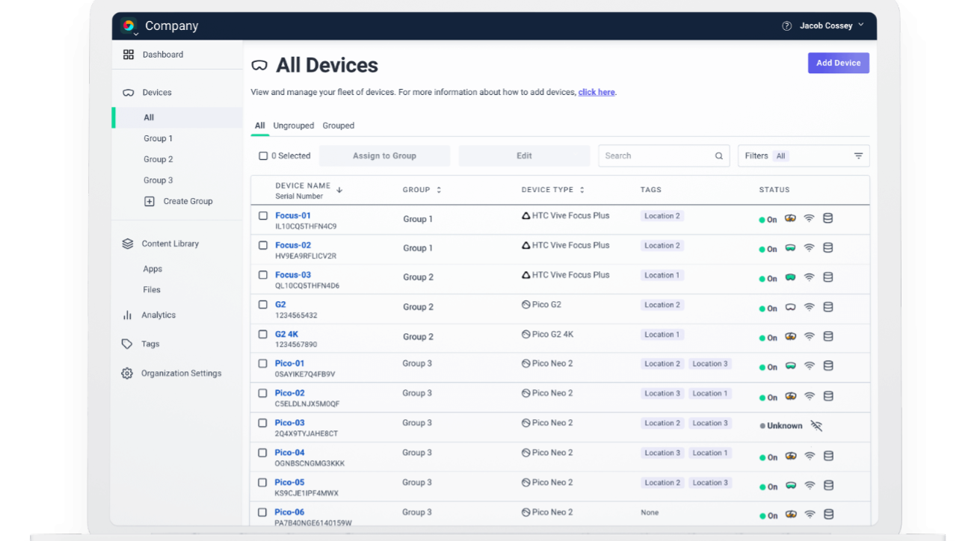Sort by Device Type column arrows
Screen dimensions: 980x541
coord(582,190)
